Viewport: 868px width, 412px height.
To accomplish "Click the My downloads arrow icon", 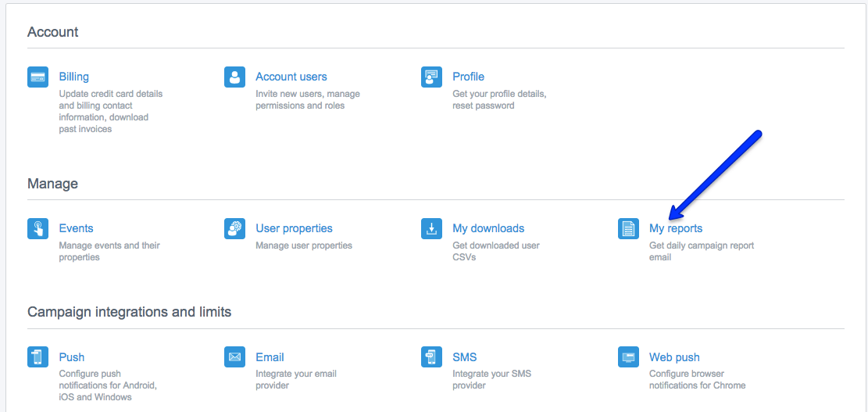I will click(x=431, y=228).
